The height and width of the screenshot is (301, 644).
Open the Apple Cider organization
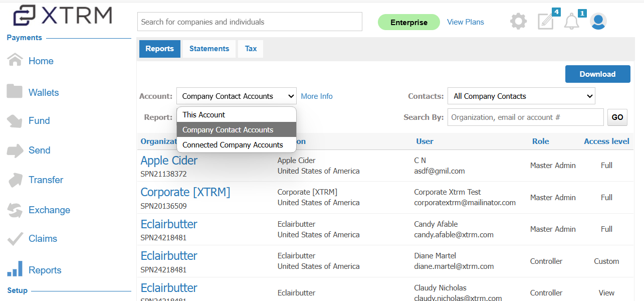tap(169, 161)
